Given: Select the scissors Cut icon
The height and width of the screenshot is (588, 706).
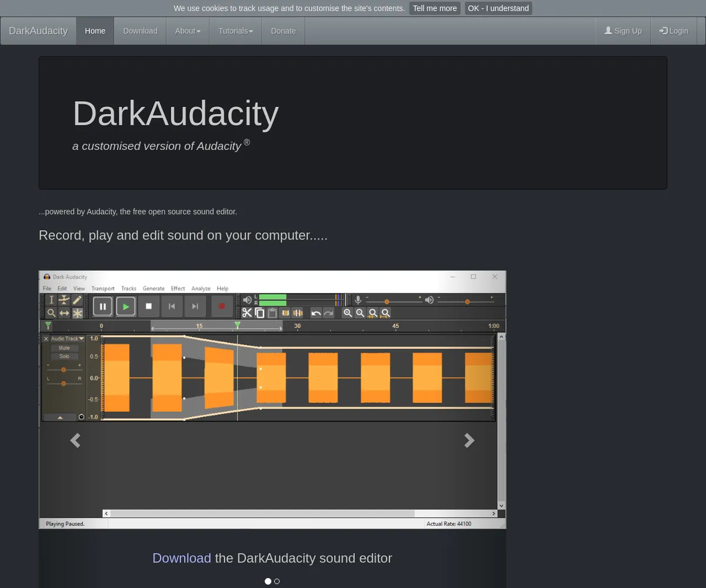Looking at the screenshot, I should point(247,313).
